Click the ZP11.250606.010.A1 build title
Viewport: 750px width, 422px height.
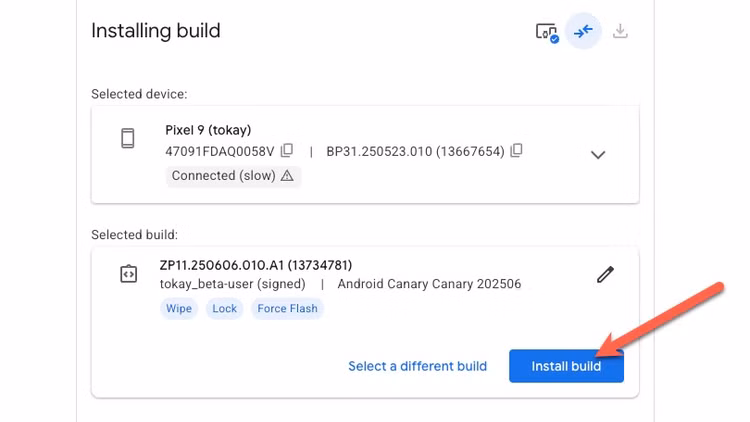256,265
